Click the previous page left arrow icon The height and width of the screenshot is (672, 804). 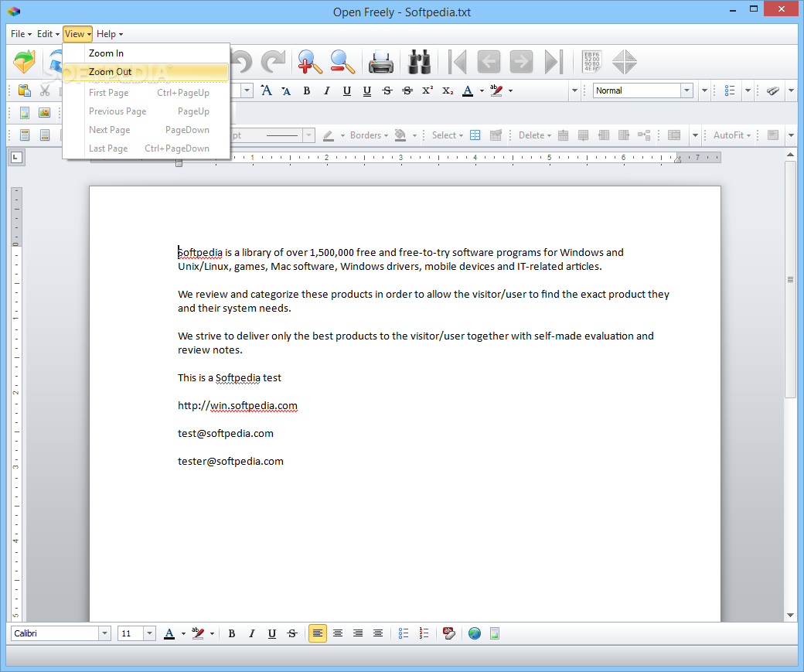coord(489,62)
